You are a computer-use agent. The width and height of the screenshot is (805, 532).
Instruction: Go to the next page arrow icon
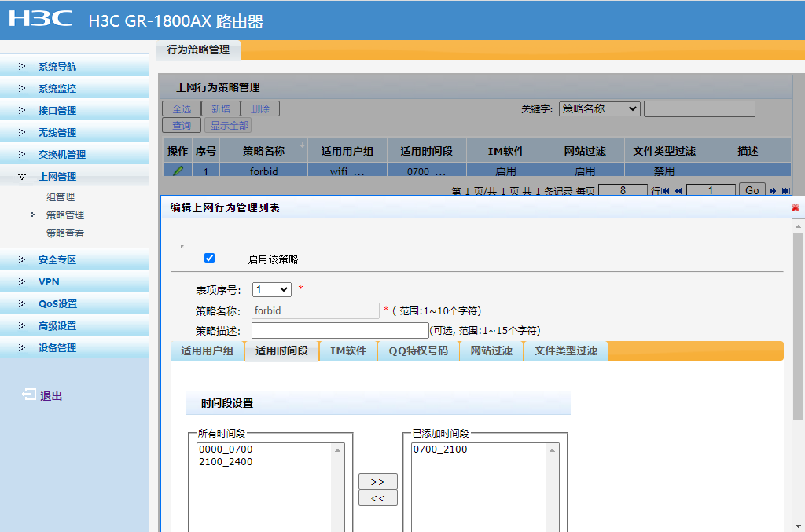[773, 191]
